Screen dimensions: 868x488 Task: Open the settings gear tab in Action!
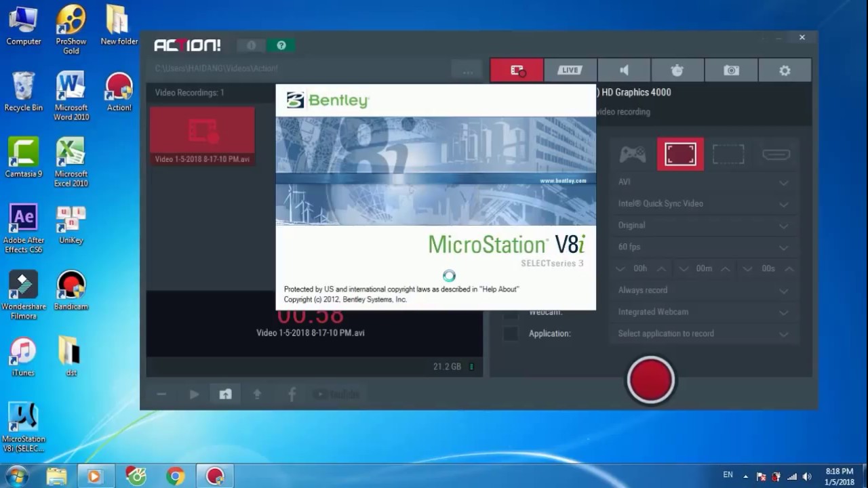785,70
